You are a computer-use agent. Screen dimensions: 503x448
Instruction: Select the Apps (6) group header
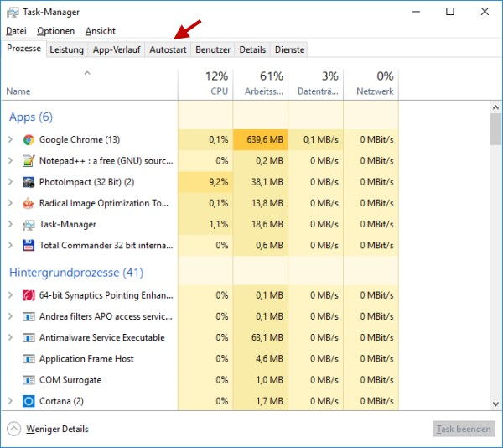point(31,117)
